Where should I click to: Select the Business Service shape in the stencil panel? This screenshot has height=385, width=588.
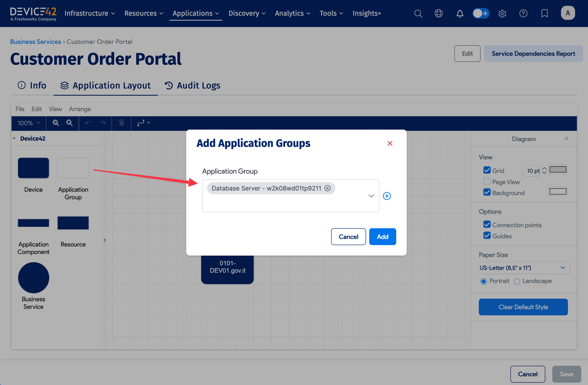click(33, 277)
